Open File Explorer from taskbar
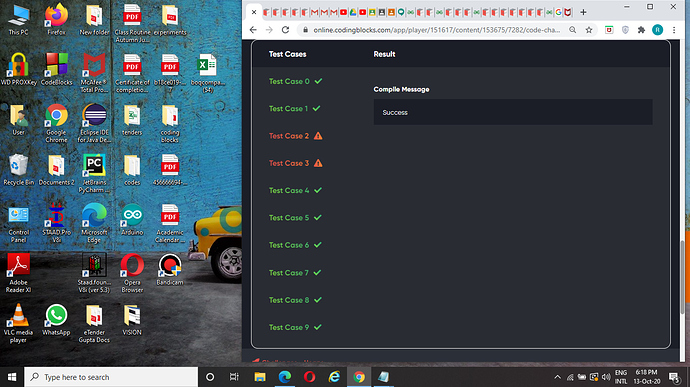The width and height of the screenshot is (690, 387). [260, 377]
